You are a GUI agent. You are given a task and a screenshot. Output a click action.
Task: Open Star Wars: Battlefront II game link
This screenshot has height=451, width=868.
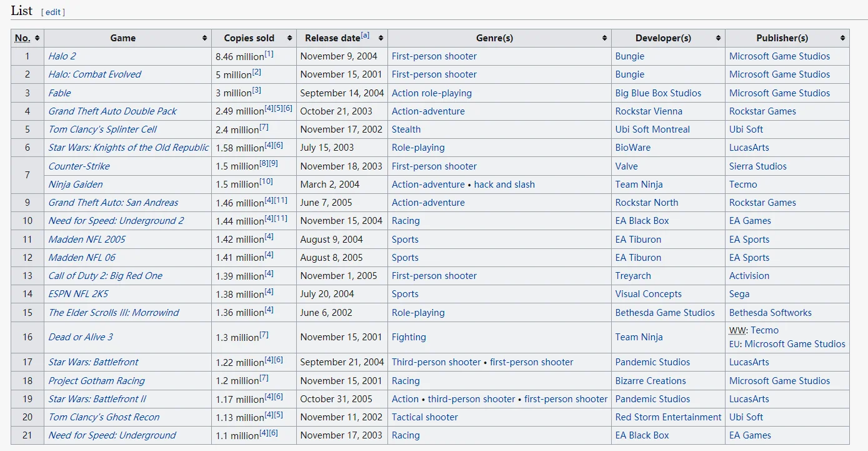coord(97,399)
